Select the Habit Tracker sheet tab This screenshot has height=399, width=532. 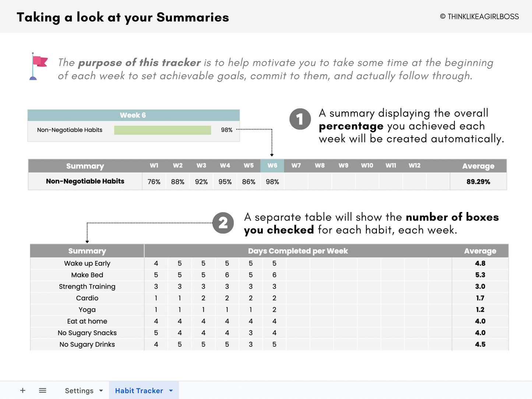pyautogui.click(x=139, y=391)
